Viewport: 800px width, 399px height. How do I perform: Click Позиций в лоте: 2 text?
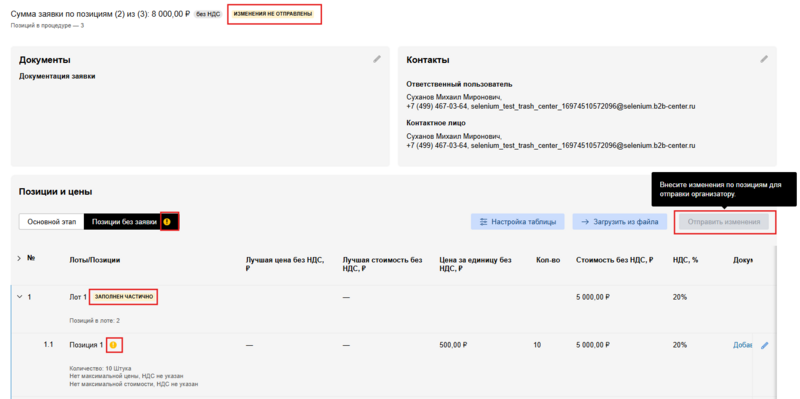(x=94, y=321)
